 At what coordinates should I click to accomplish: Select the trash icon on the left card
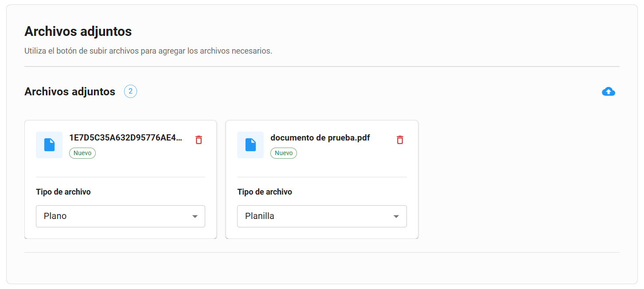[x=199, y=140]
